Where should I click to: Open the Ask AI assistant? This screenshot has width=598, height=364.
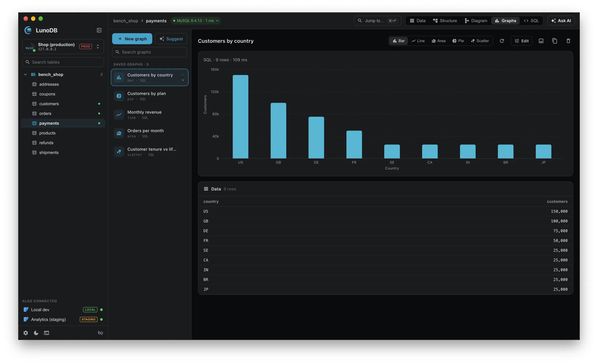coord(561,21)
